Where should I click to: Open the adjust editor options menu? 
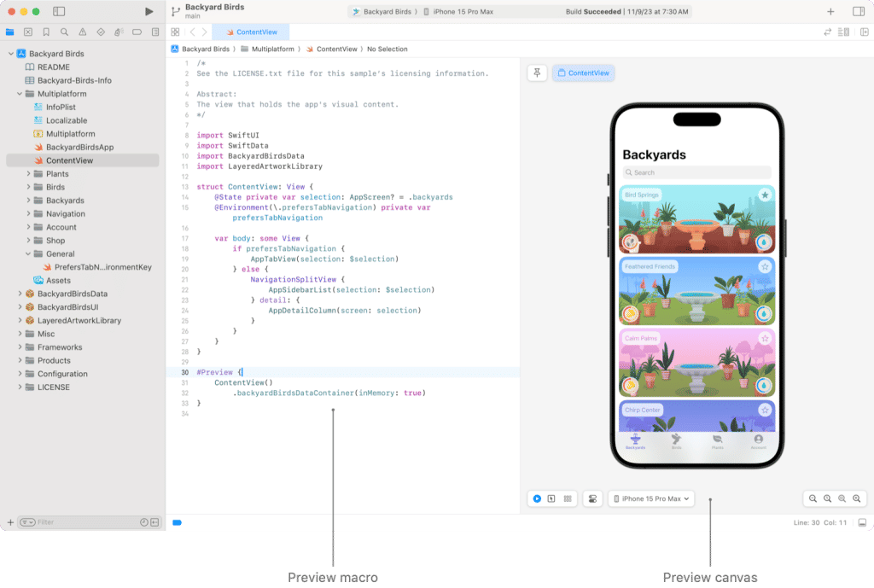(844, 32)
